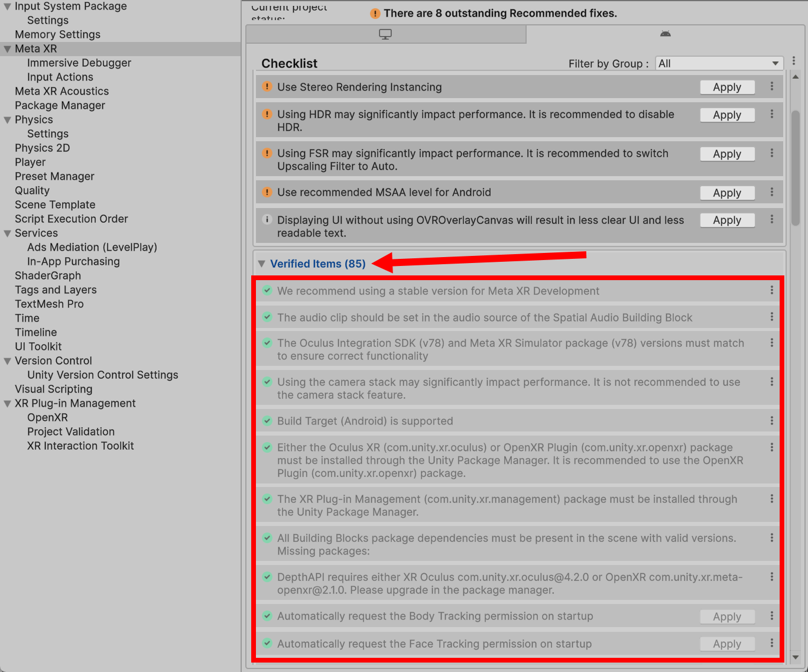Open more options for MSAA level item
The width and height of the screenshot is (808, 672).
[x=772, y=192]
